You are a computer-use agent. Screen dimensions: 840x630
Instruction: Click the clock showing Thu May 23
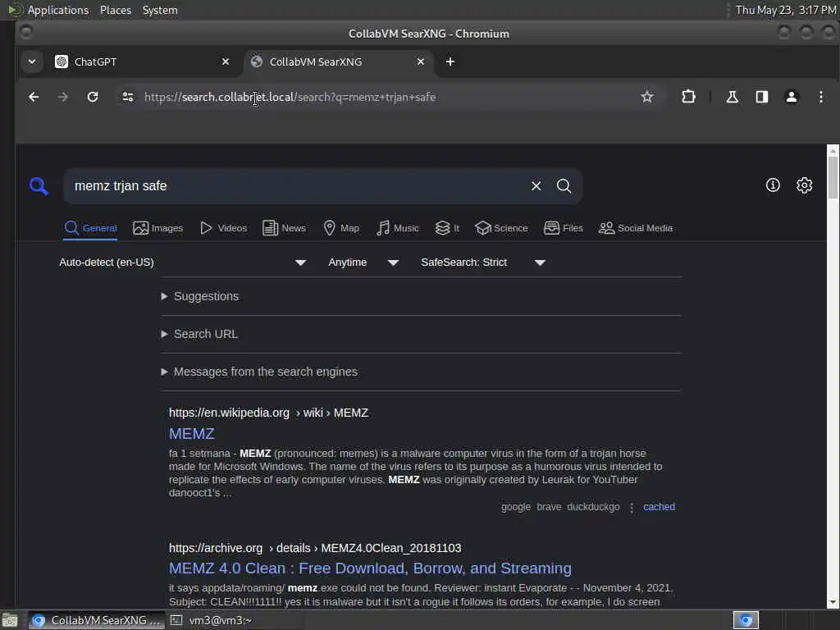click(x=785, y=10)
